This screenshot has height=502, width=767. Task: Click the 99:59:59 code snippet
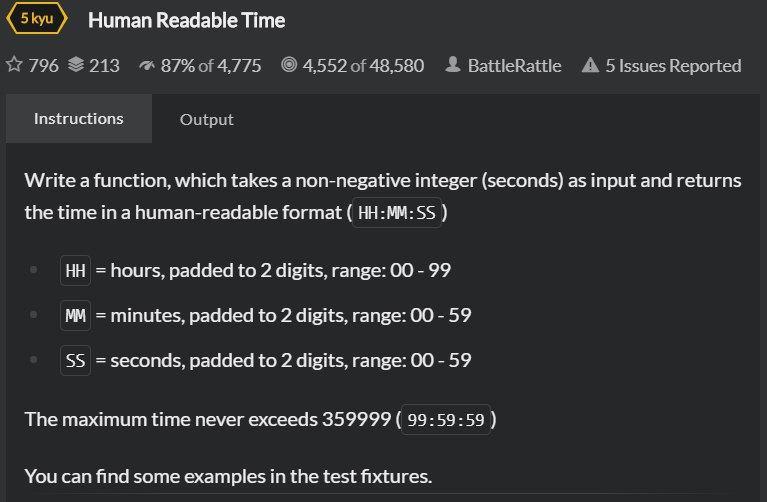point(446,420)
